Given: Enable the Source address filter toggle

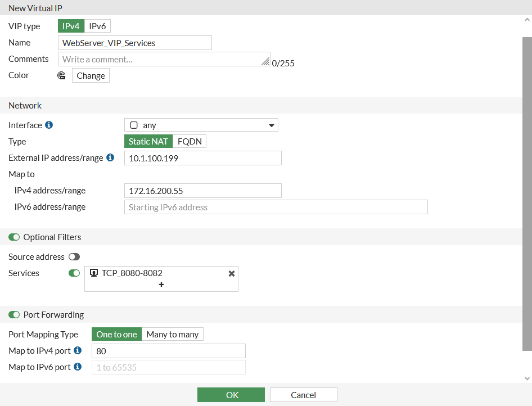Looking at the screenshot, I should (x=74, y=256).
